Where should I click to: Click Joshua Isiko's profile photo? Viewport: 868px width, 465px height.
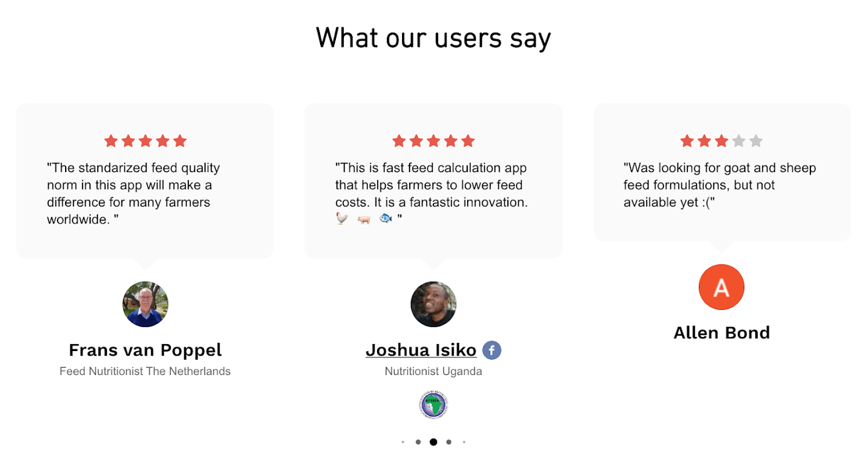click(x=433, y=304)
